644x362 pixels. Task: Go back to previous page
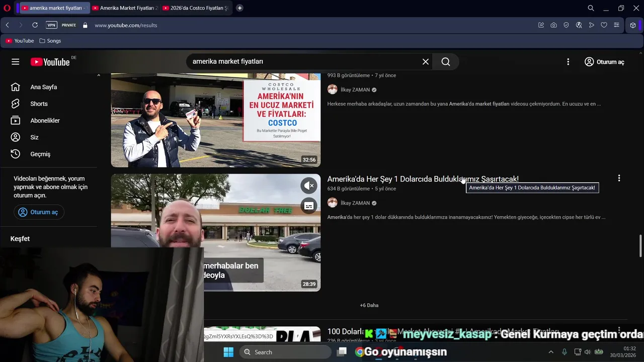[8, 25]
